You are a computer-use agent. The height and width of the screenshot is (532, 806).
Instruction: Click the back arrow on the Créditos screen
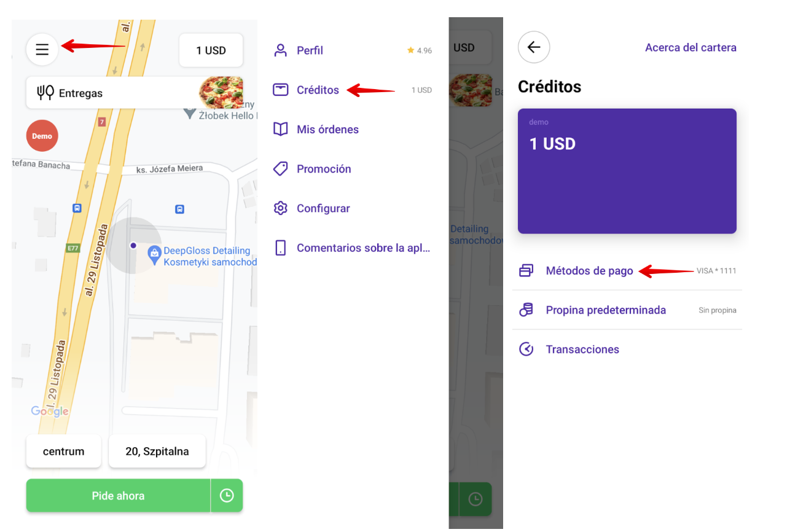(x=534, y=47)
